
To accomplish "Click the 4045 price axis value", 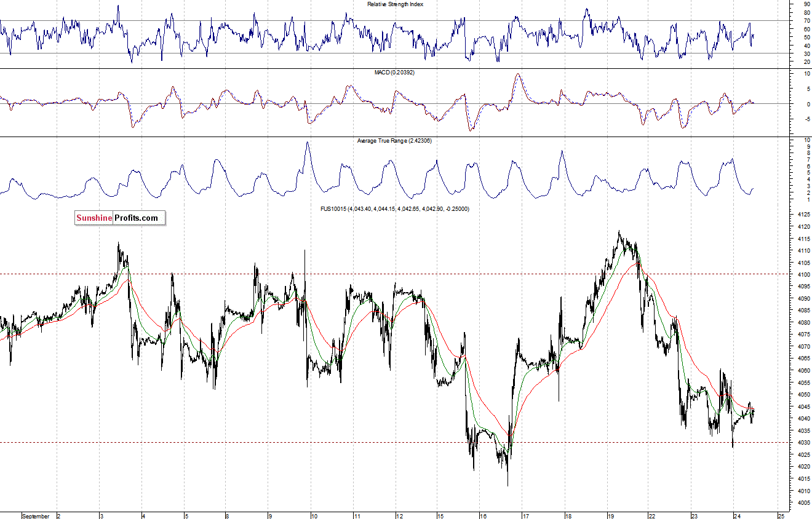I will coord(803,407).
